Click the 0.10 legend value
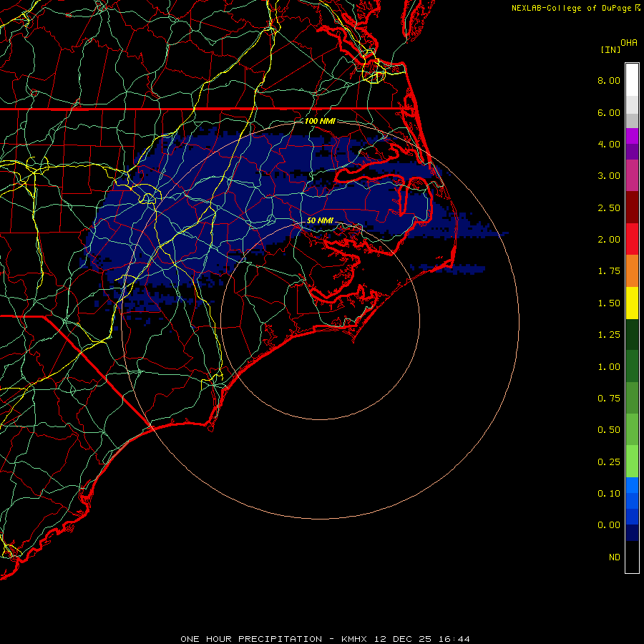The height and width of the screenshot is (644, 644). coord(609,494)
